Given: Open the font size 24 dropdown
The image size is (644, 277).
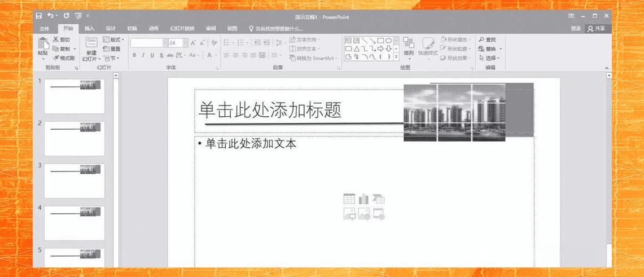Looking at the screenshot, I should click(185, 43).
